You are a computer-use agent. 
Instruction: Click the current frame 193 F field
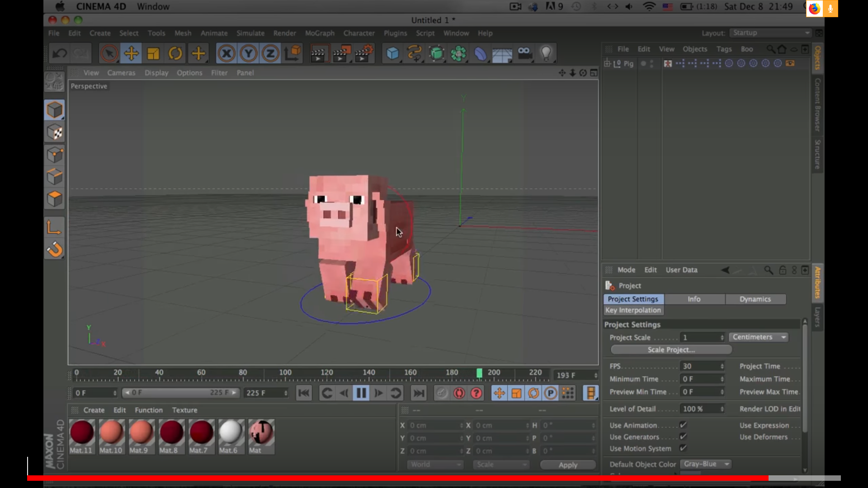[576, 375]
